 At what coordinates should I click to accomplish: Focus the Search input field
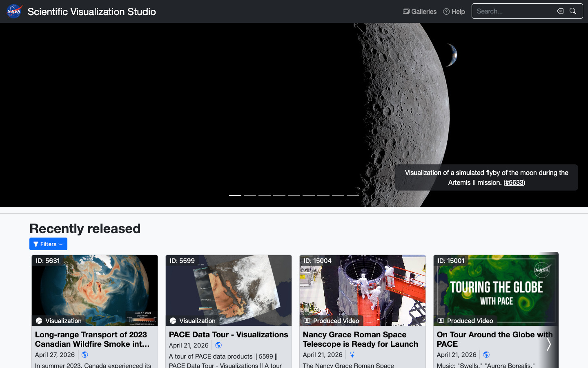click(513, 11)
